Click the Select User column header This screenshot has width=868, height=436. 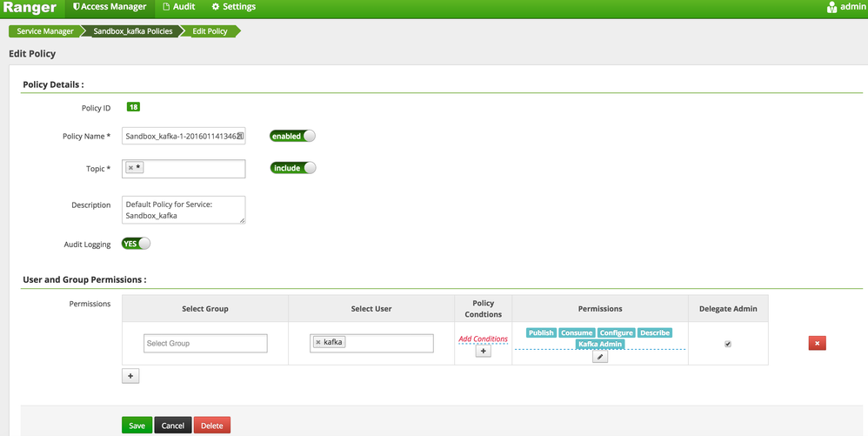371,309
